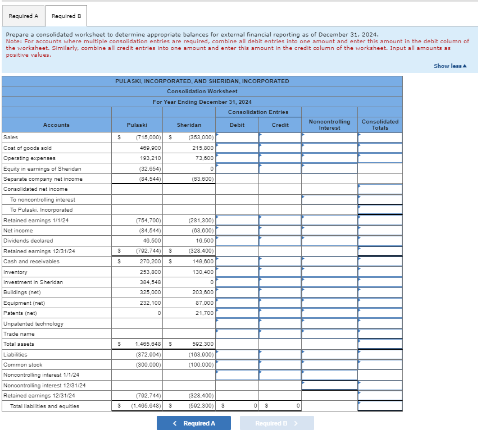
Task: Click Pulaski Investment in Sheridan value 384,548
Action: click(x=150, y=282)
